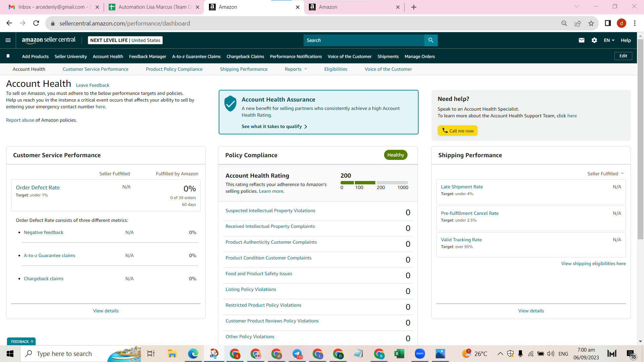Open Microsoft Edge from taskbar
The height and width of the screenshot is (362, 644).
pyautogui.click(x=193, y=354)
